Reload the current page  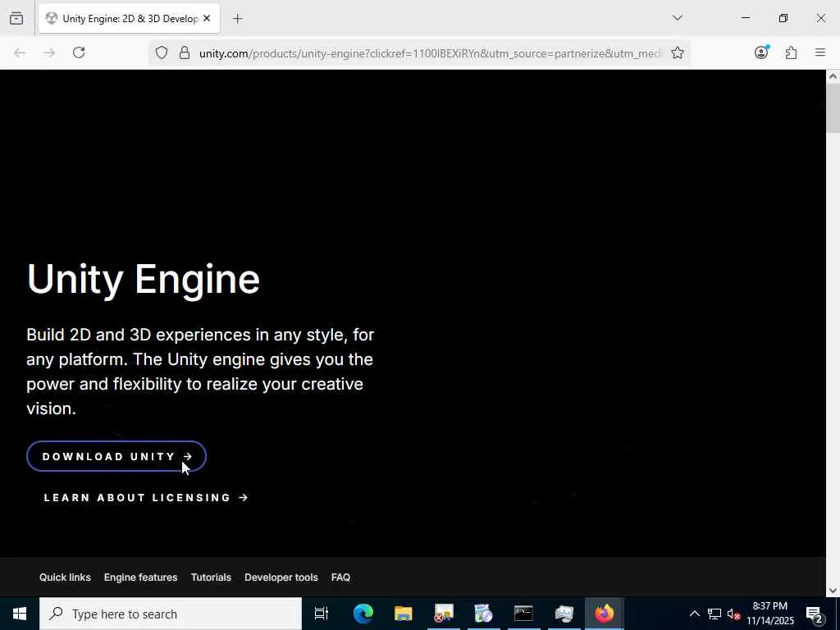tap(79, 52)
